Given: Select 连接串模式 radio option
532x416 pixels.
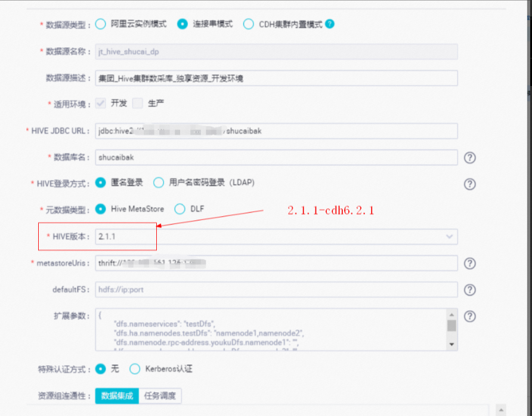Looking at the screenshot, I should 182,24.
